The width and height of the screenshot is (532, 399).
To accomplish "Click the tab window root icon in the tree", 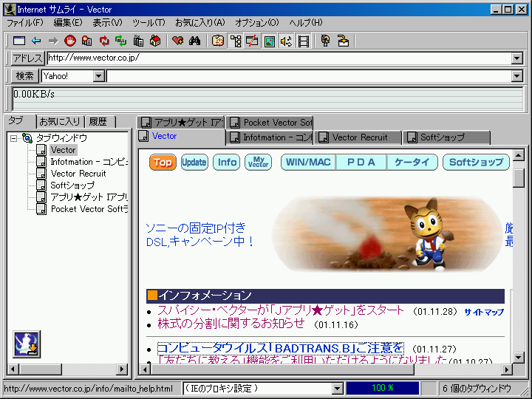I will (27, 137).
